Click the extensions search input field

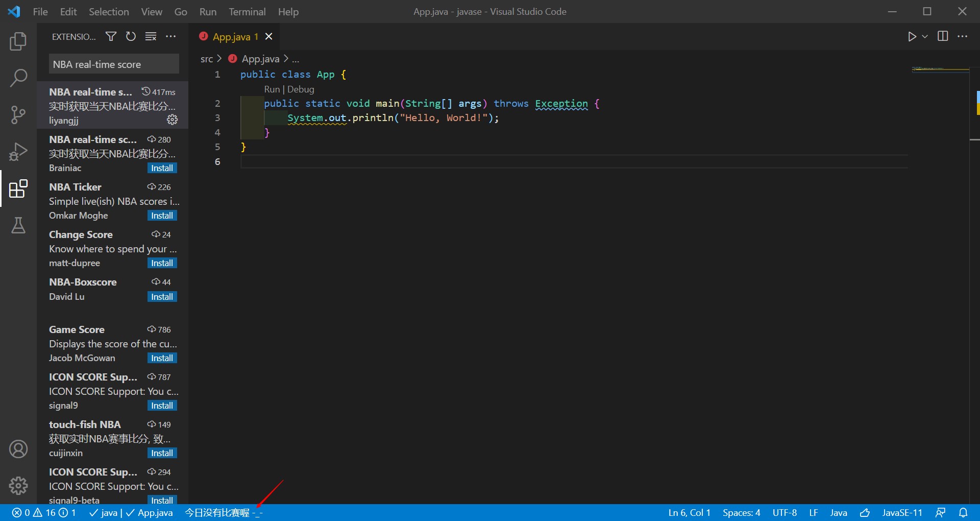[114, 64]
